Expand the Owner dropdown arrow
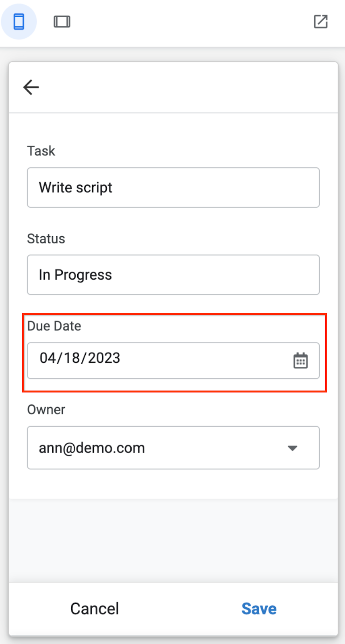 (293, 448)
